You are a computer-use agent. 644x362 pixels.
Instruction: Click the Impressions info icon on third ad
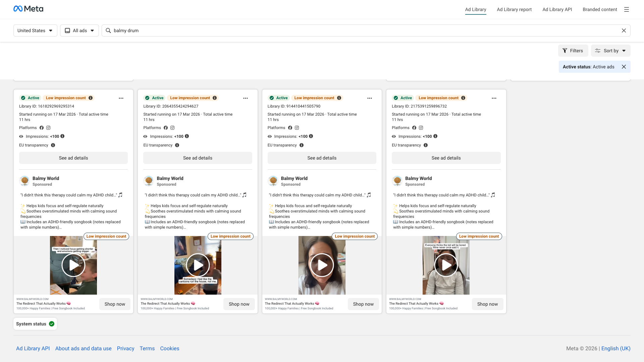311,136
